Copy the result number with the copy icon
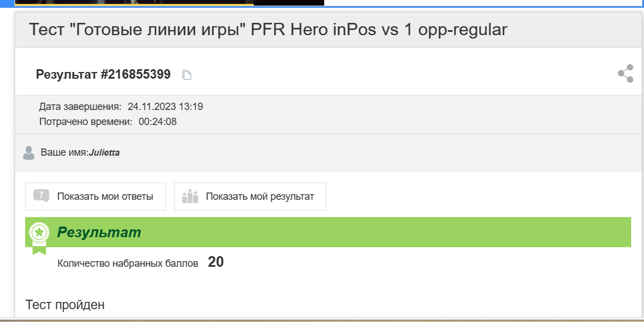This screenshot has height=322, width=644. (187, 75)
